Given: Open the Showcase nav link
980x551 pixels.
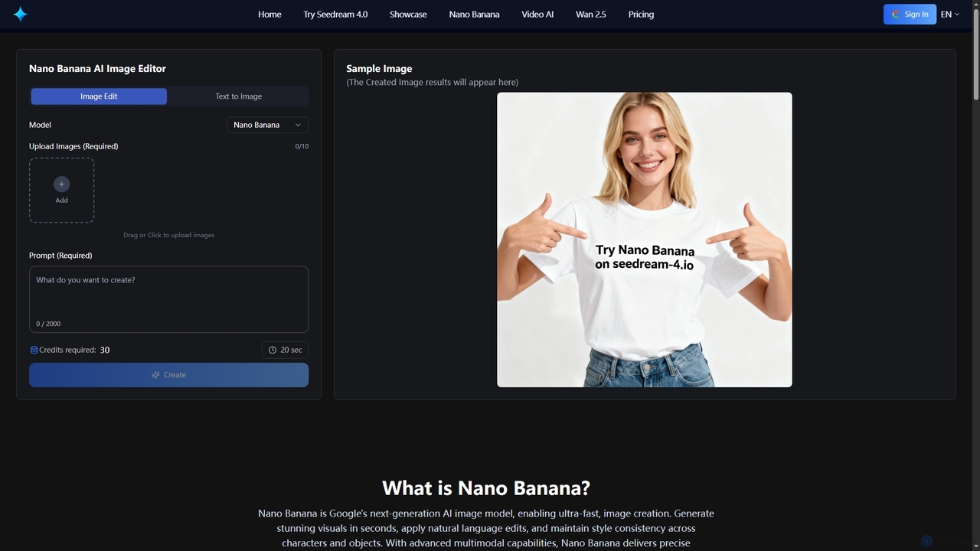Looking at the screenshot, I should pyautogui.click(x=408, y=14).
